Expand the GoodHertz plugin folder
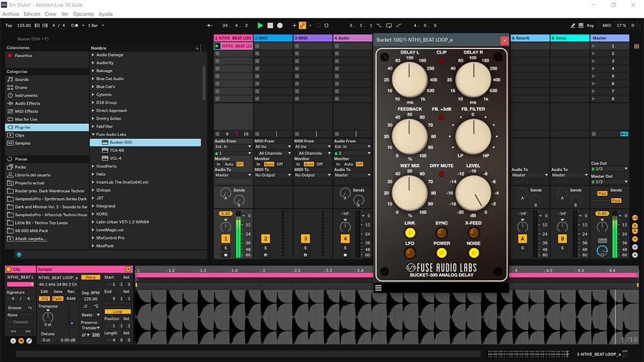Image resolution: width=644 pixels, height=362 pixels. click(x=93, y=166)
